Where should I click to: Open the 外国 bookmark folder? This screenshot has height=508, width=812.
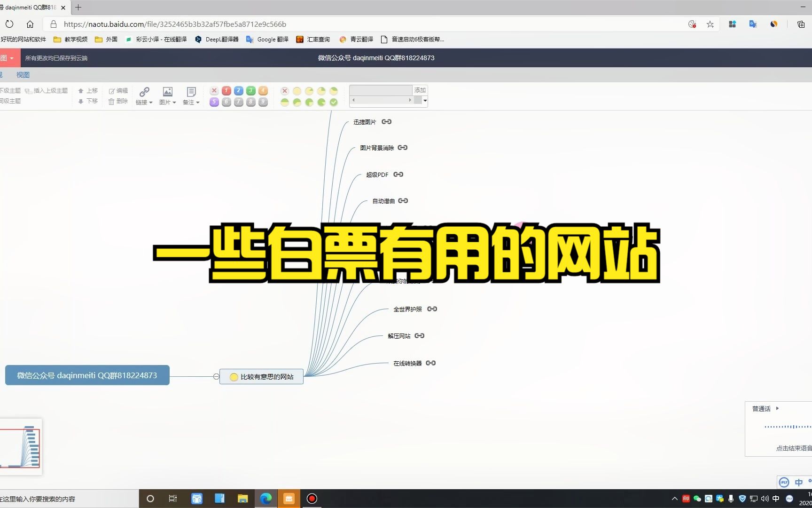click(106, 40)
